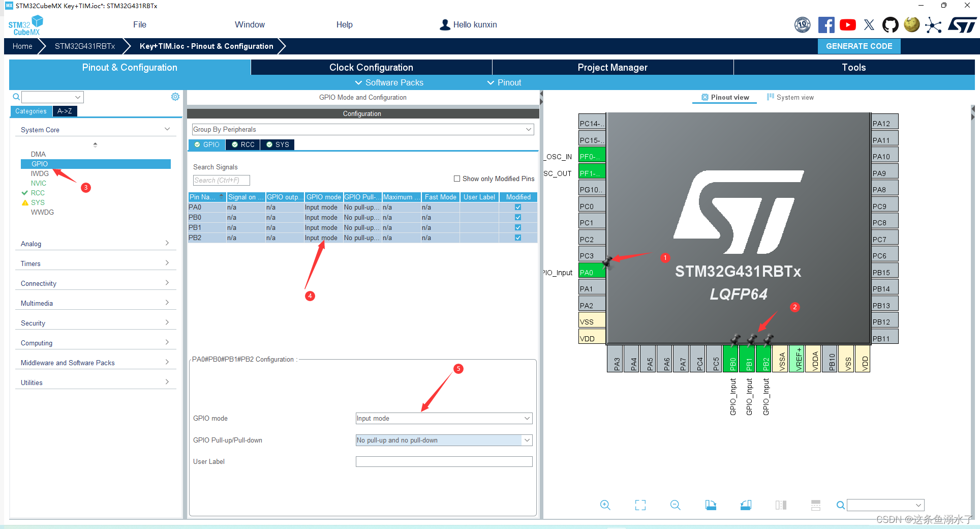Select the A->Z sorting tab

(x=65, y=111)
